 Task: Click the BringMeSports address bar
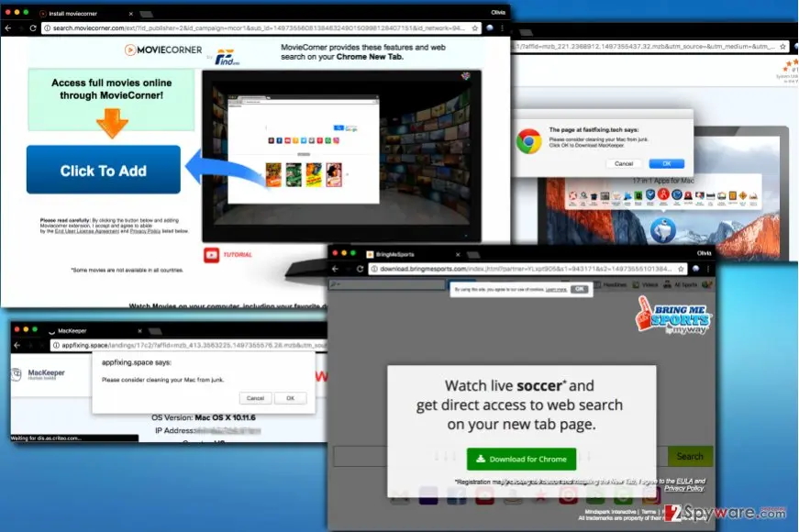click(527, 269)
